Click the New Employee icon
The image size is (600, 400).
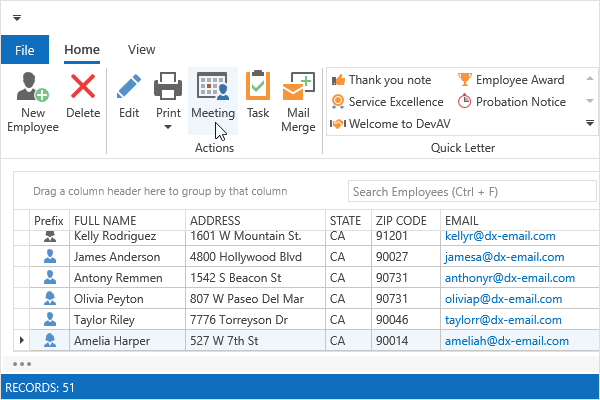32,87
